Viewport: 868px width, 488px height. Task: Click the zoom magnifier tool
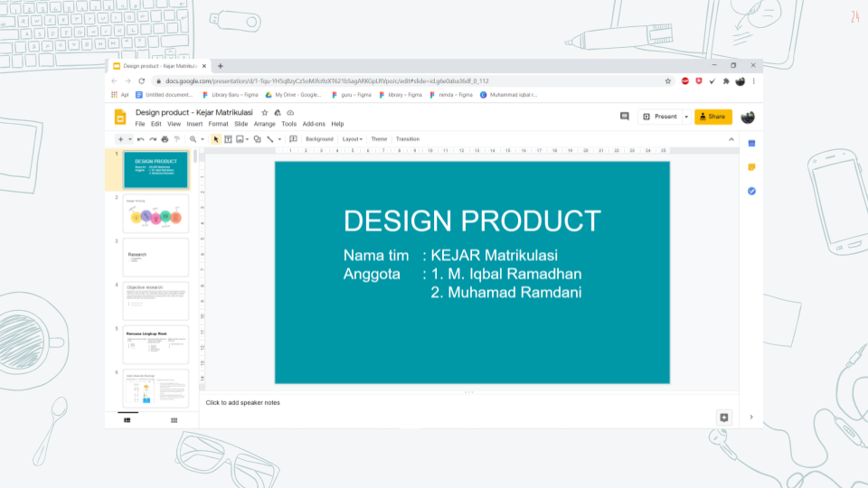(x=193, y=139)
